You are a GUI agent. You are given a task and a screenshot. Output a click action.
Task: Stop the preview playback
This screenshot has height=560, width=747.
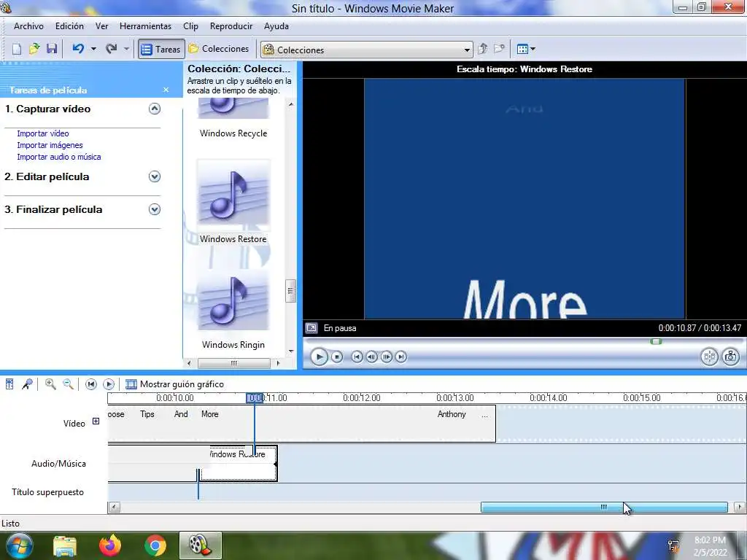[x=337, y=357]
